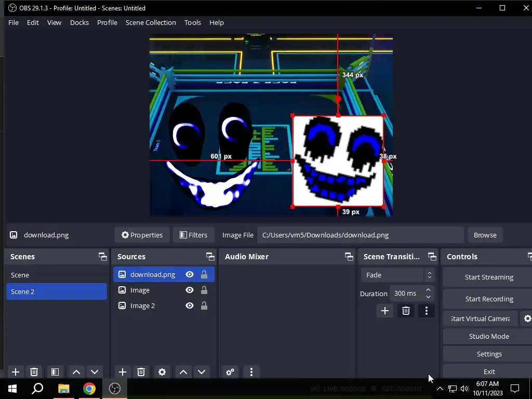The height and width of the screenshot is (399, 532).
Task: Open the Scene Collection menu
Action: click(x=151, y=22)
